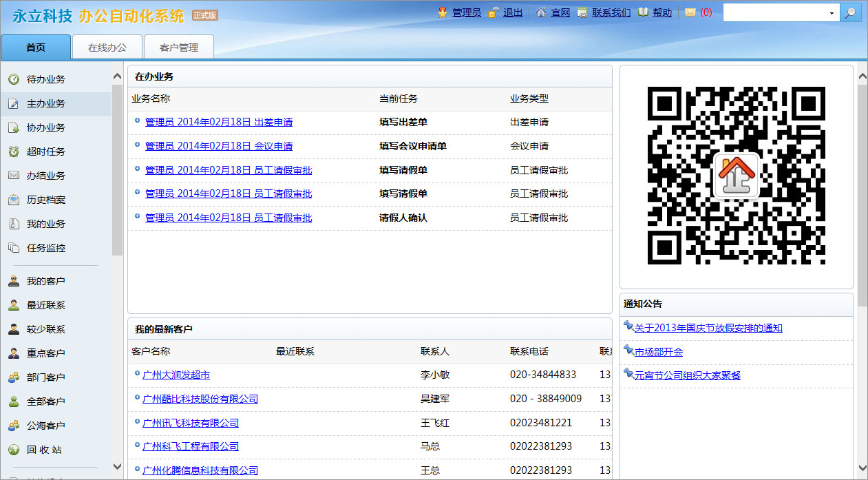868x480 pixels.
Task: Open the 出差申请 business link
Action: click(219, 122)
